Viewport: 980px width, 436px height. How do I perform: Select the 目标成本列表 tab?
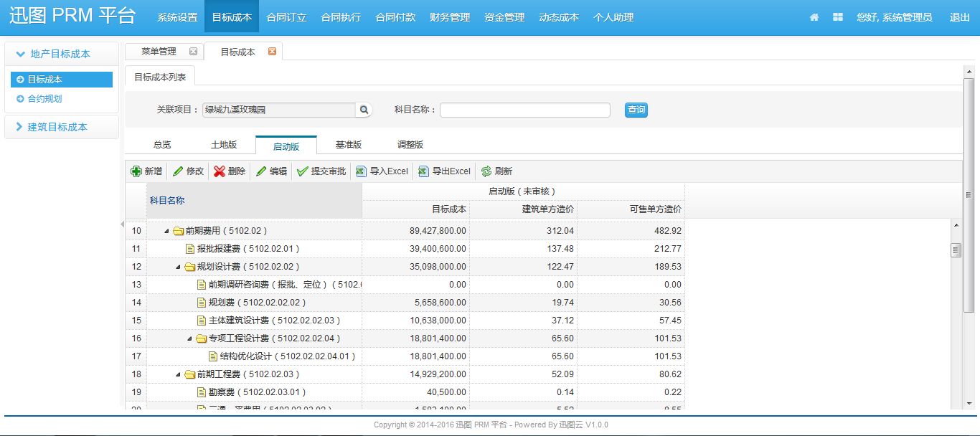click(x=160, y=77)
